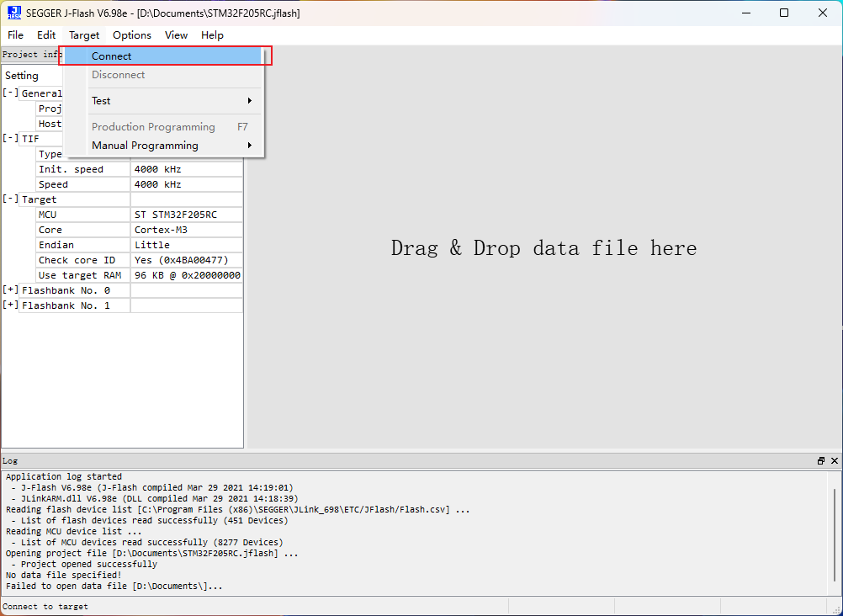This screenshot has width=843, height=616.
Task: Click the 'No data file specified!' log line
Action: tap(63, 575)
